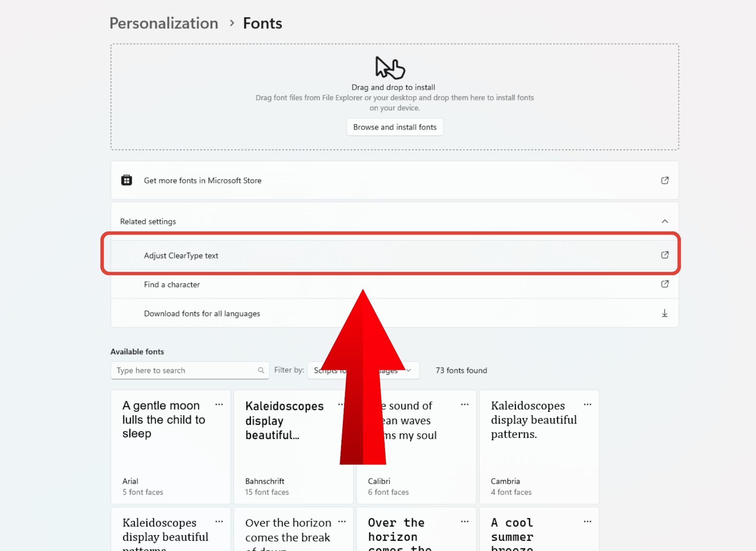Click Browse and install fonts button

point(395,127)
